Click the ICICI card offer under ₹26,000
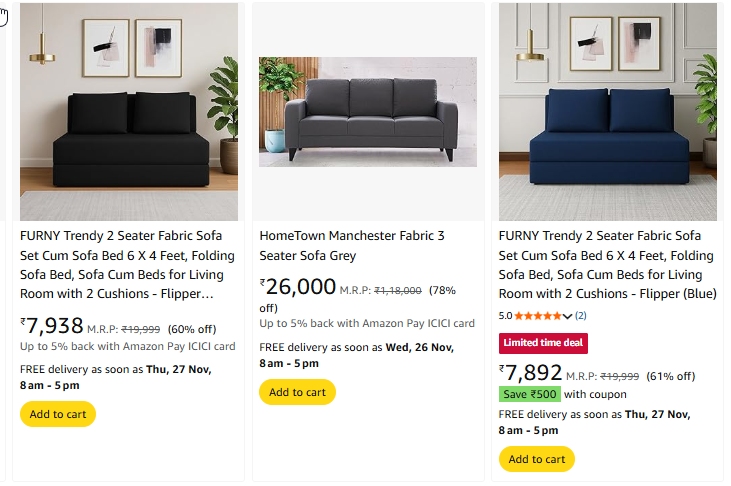This screenshot has height=486, width=731. point(367,323)
